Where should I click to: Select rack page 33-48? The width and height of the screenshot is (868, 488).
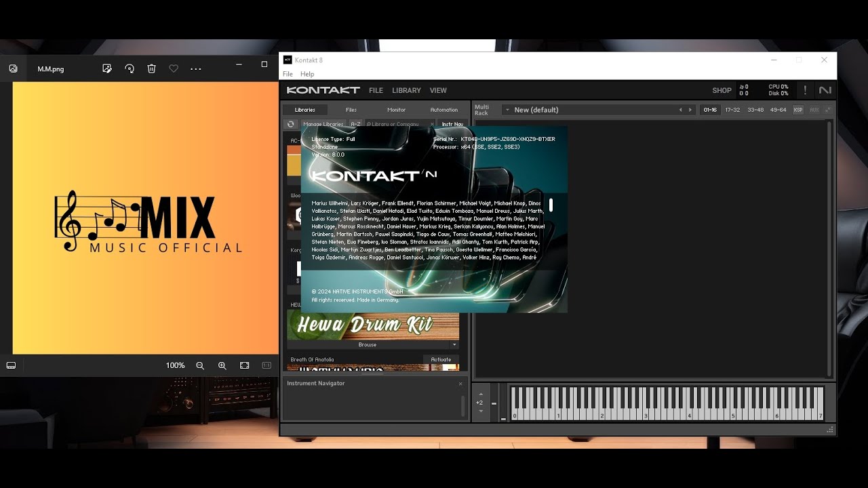[x=755, y=110]
